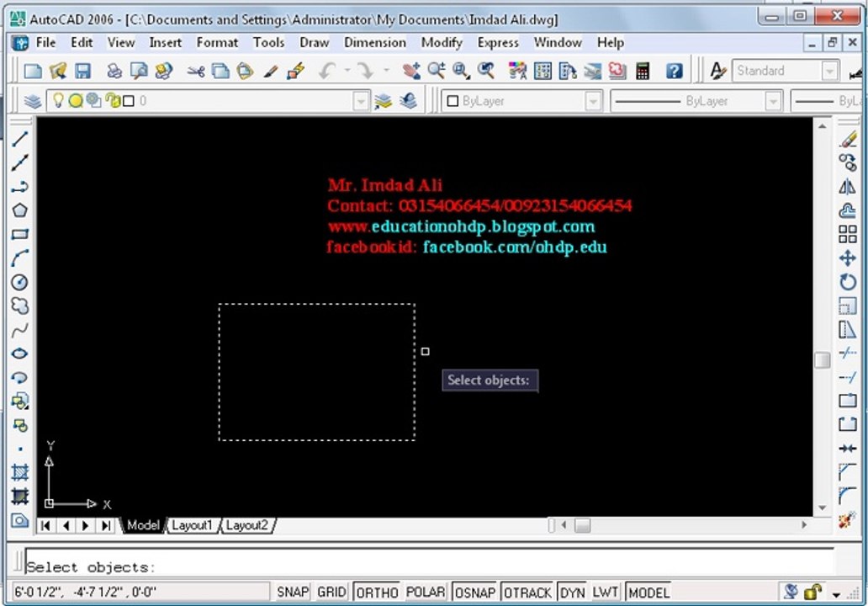Select the Ellipse draw tool
Screen dimensions: 868x606
click(19, 353)
